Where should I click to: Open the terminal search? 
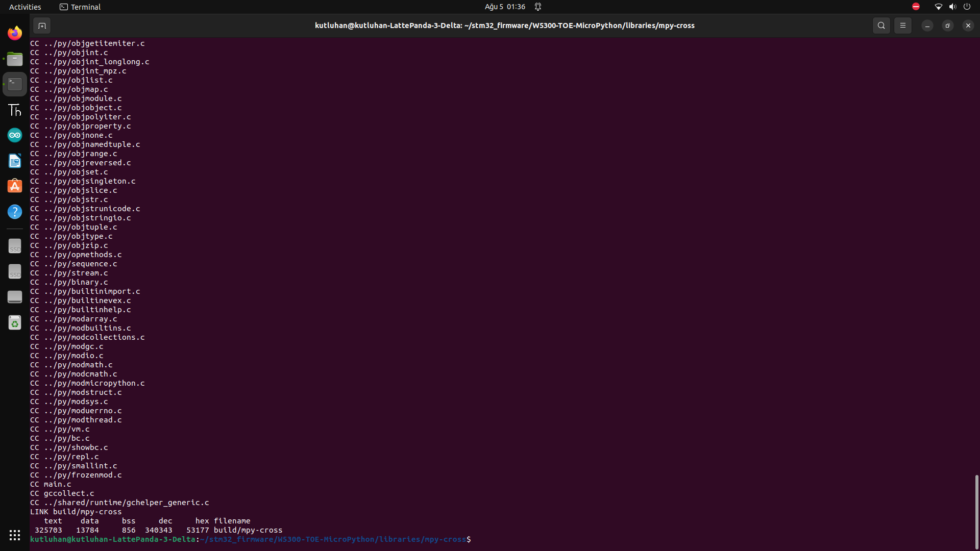click(x=881, y=25)
